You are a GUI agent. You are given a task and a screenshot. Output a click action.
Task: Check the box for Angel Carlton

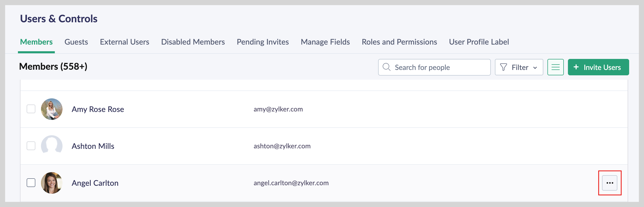tap(31, 183)
